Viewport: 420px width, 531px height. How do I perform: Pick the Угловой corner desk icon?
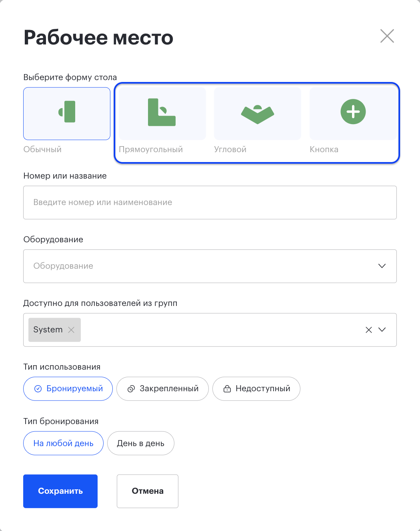258,114
